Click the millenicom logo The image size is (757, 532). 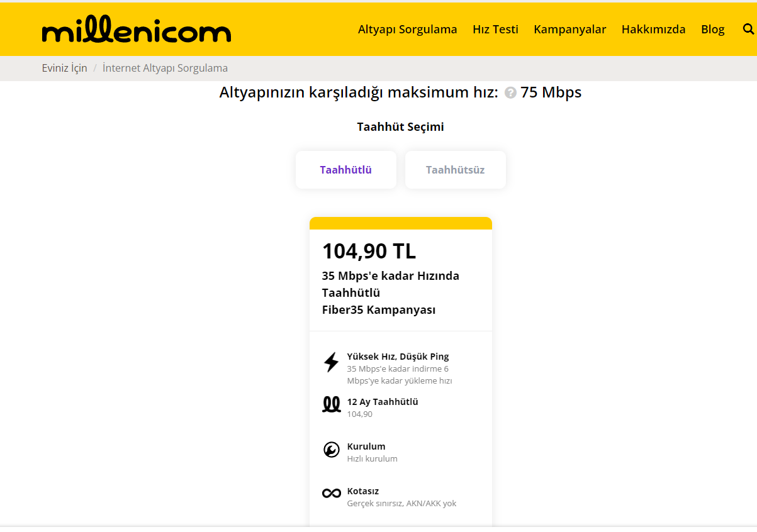tap(137, 31)
